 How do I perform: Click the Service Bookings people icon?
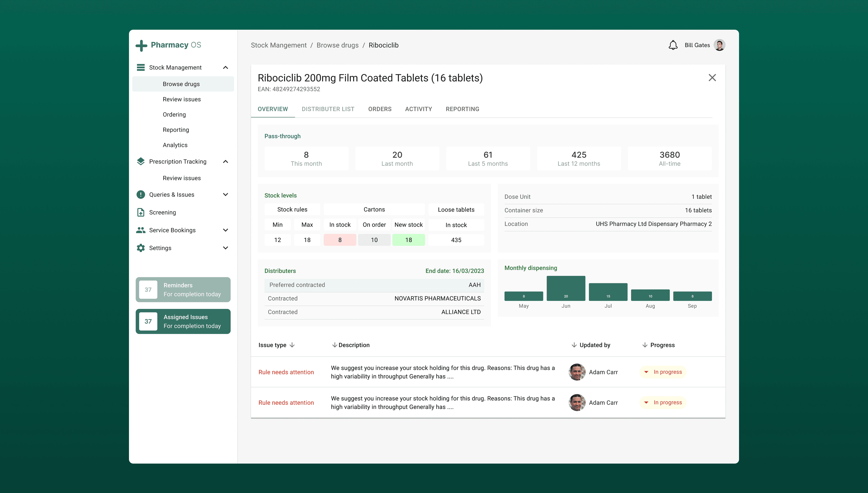pos(140,230)
